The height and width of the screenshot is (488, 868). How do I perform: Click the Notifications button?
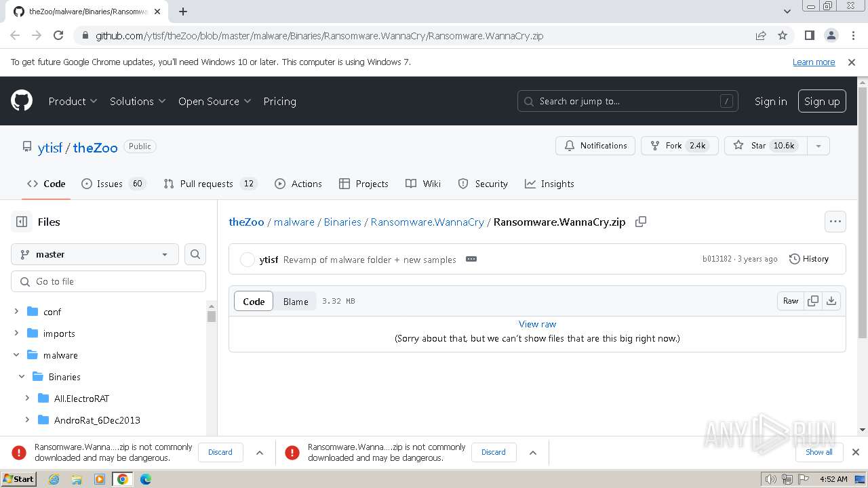595,146
